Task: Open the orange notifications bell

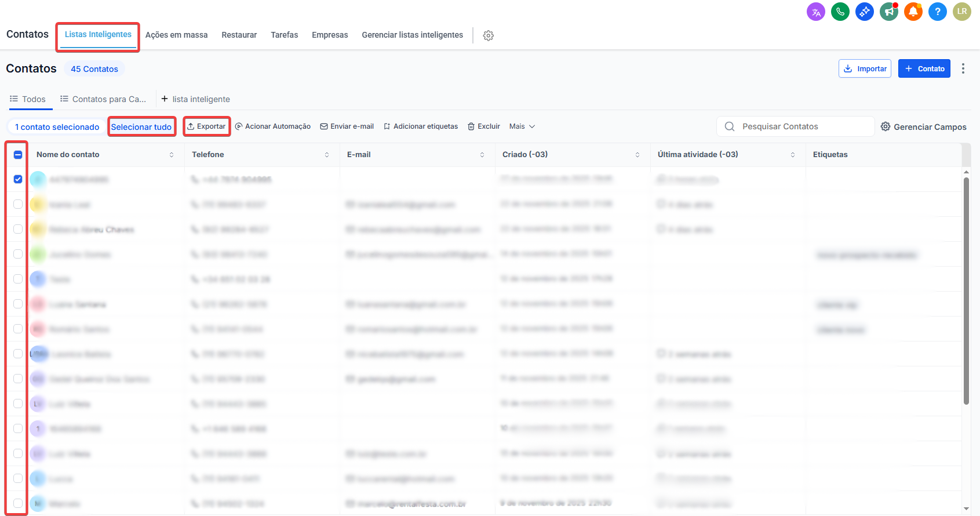Action: 913,12
